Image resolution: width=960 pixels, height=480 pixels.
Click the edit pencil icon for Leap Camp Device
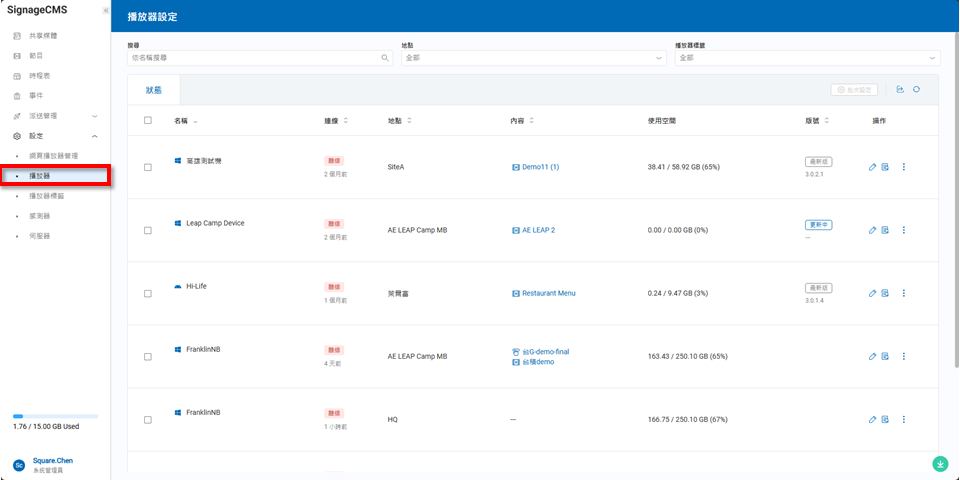[x=872, y=230]
